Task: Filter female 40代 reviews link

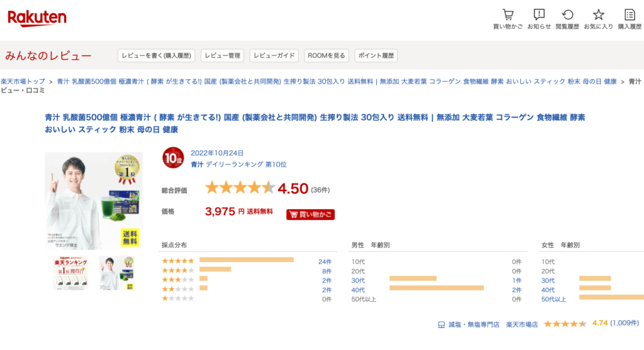Action: (548, 290)
